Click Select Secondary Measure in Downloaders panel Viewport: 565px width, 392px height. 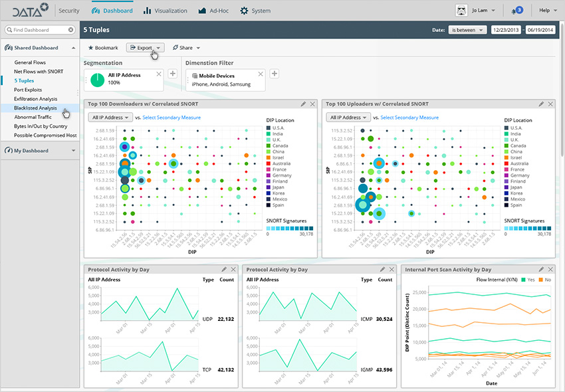click(x=171, y=118)
